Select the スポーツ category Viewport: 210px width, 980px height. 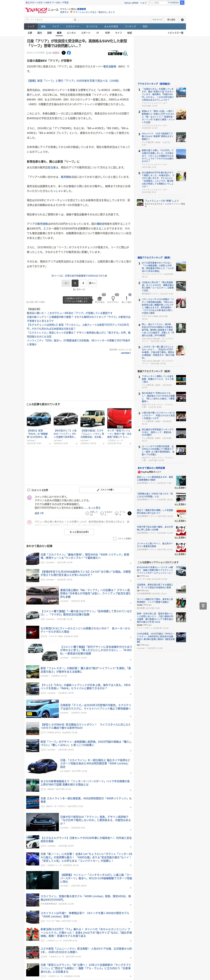tap(86, 33)
